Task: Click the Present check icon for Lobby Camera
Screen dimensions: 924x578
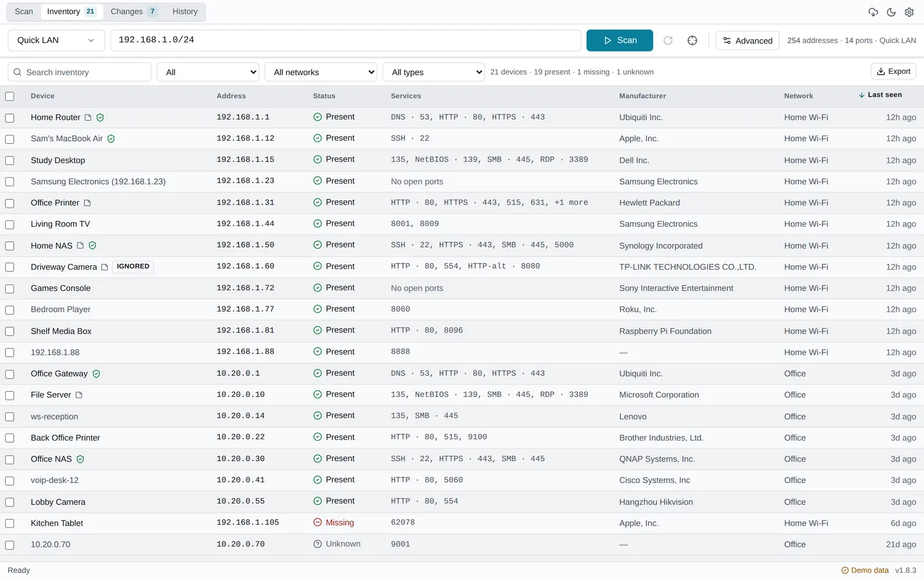Action: (318, 502)
